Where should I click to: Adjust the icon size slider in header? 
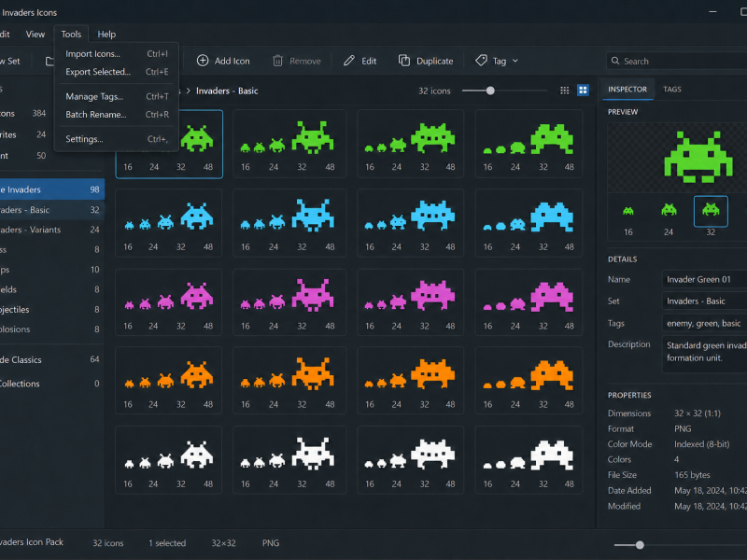(490, 91)
